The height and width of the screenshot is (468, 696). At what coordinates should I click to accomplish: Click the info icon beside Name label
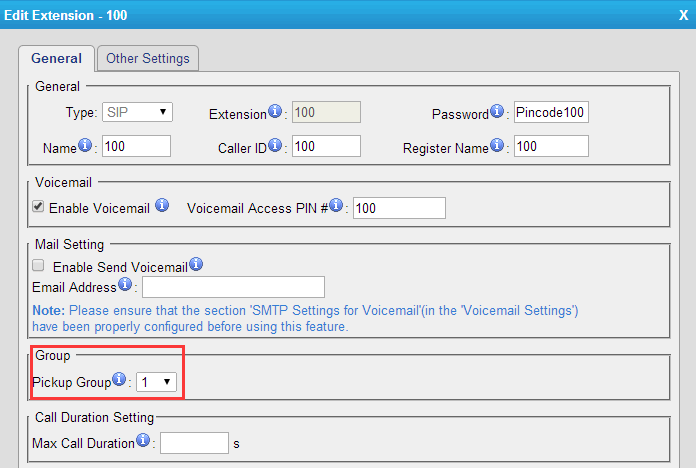click(x=85, y=145)
